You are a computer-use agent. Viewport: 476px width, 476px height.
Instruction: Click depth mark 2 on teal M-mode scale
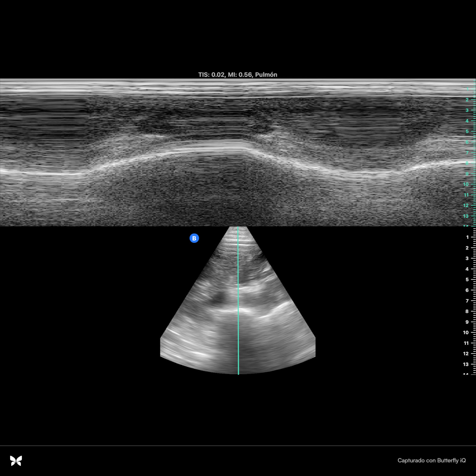(467, 100)
